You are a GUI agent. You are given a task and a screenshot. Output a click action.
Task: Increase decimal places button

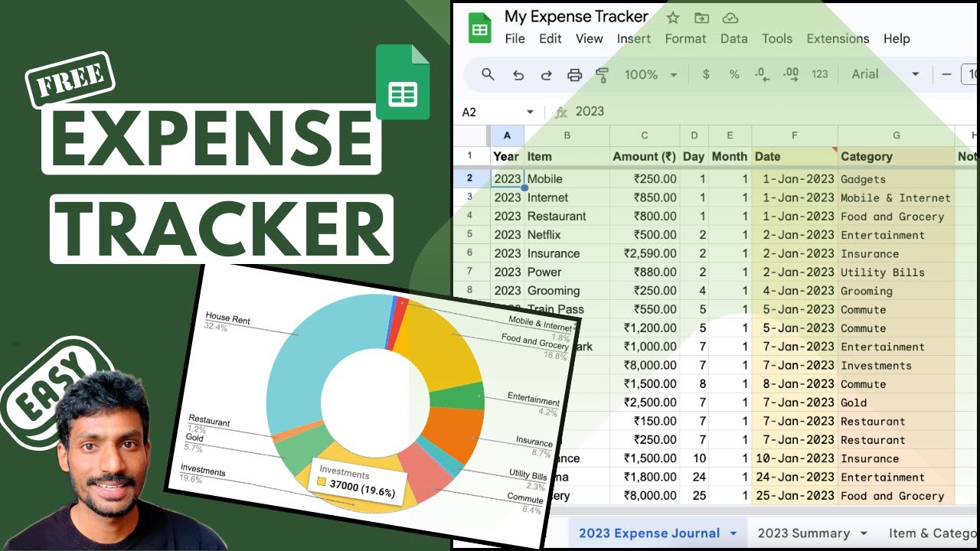point(791,74)
